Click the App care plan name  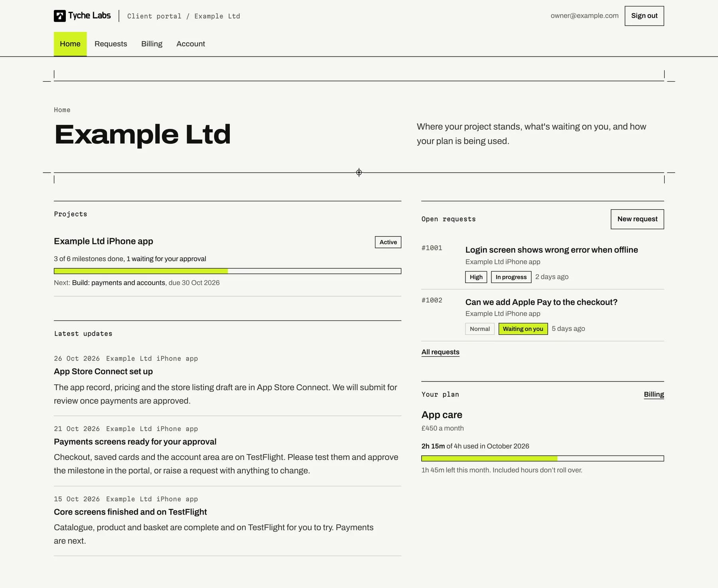coord(442,415)
